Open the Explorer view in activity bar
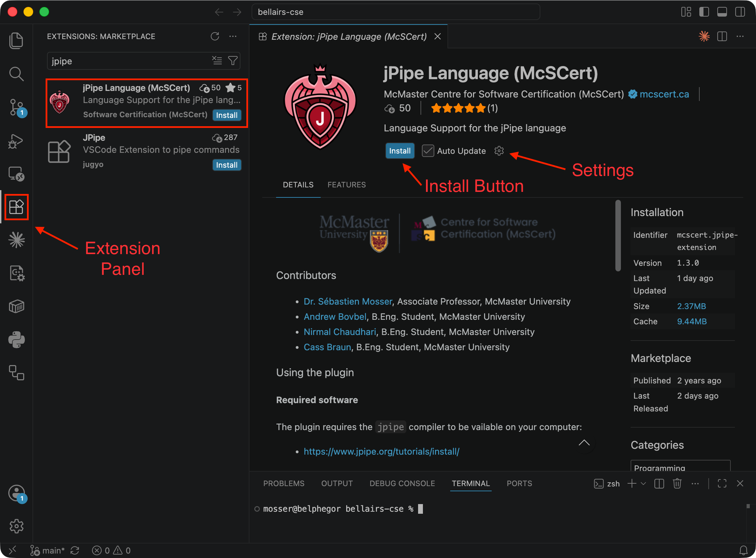 (16, 41)
